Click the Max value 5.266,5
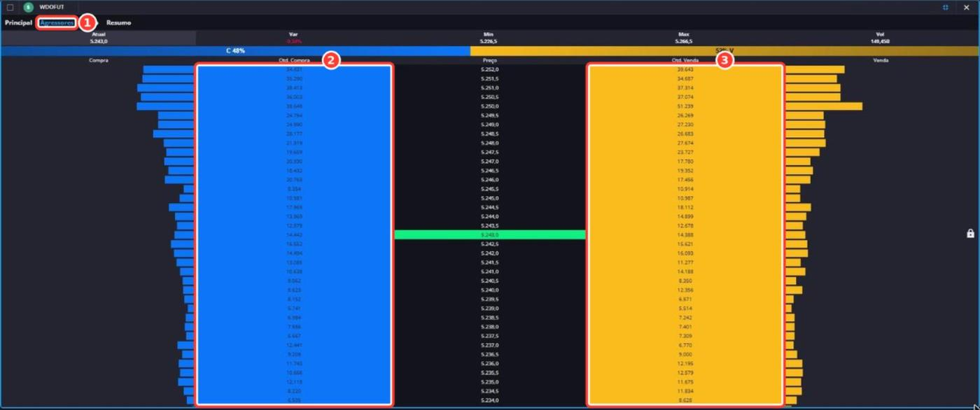Viewport: 980px width, 410px height. tap(685, 41)
